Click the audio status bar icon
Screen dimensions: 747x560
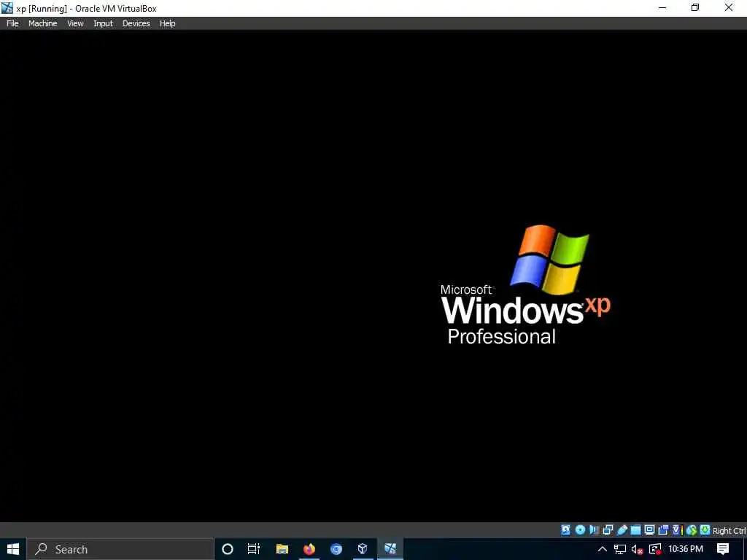(594, 530)
